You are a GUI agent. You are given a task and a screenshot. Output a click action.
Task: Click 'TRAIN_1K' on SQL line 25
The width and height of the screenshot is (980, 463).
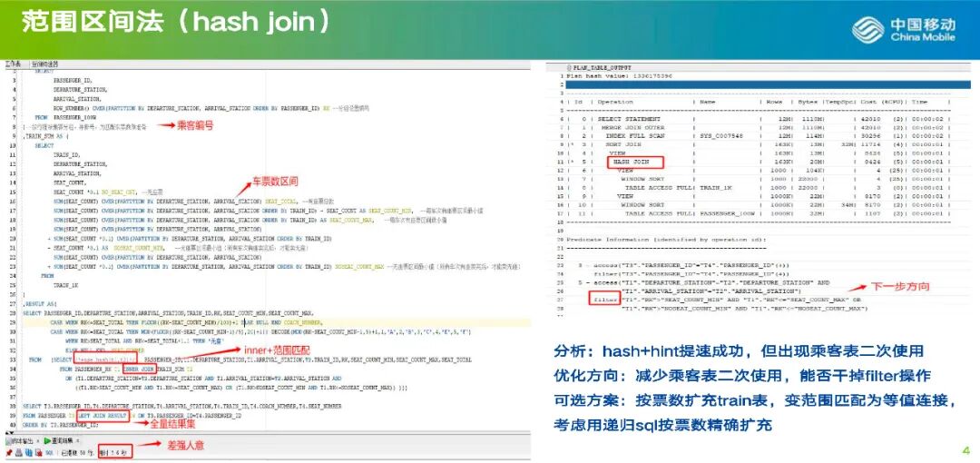[65, 285]
